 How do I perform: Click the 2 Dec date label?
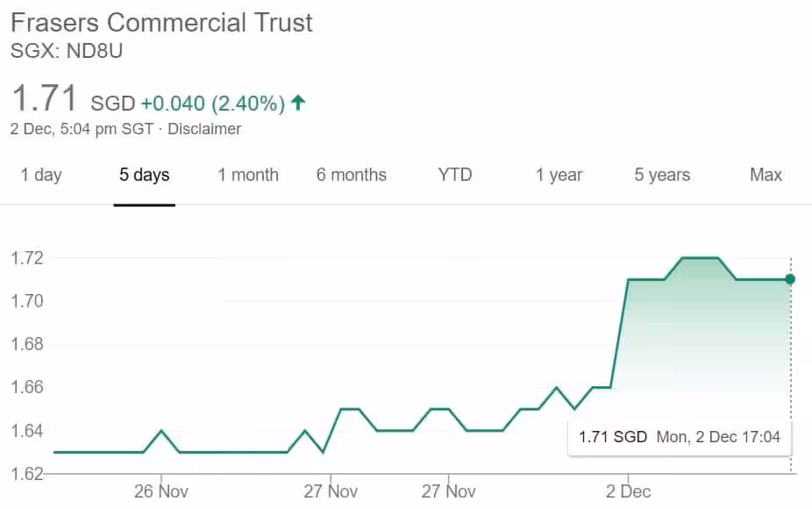coord(629,491)
